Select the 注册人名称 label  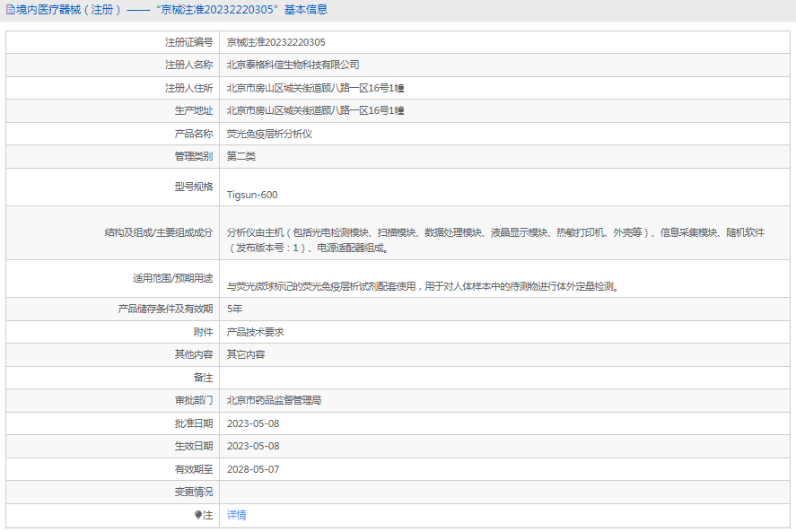coord(188,65)
